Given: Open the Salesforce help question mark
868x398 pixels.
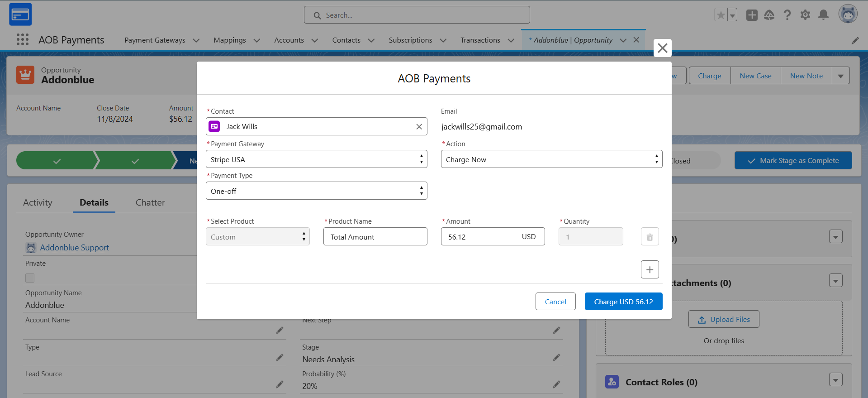Looking at the screenshot, I should click(787, 15).
